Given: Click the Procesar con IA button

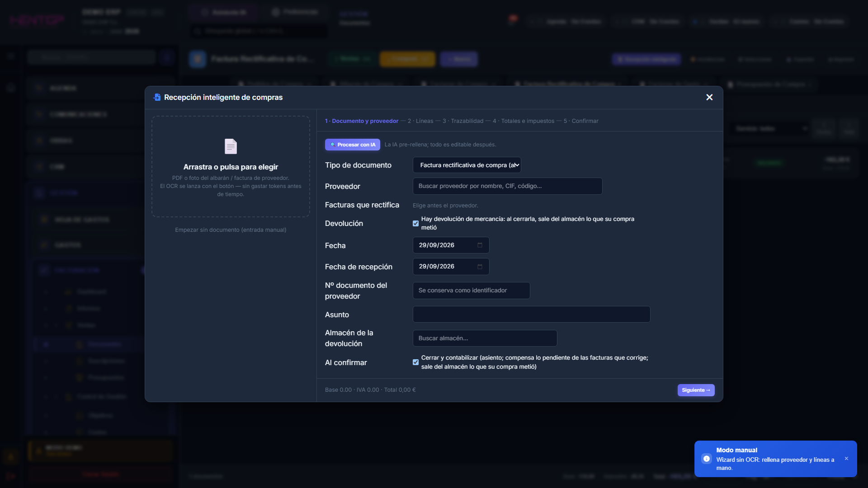Looking at the screenshot, I should tap(352, 145).
